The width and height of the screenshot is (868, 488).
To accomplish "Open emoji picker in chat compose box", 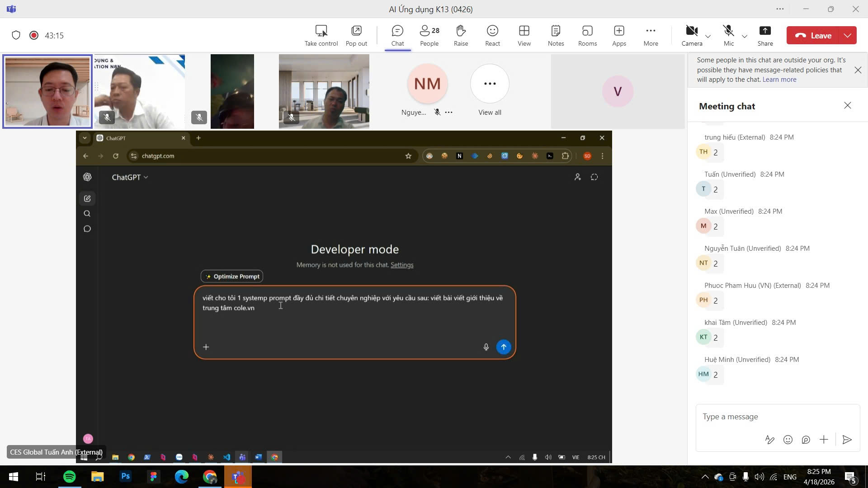I will point(788,440).
